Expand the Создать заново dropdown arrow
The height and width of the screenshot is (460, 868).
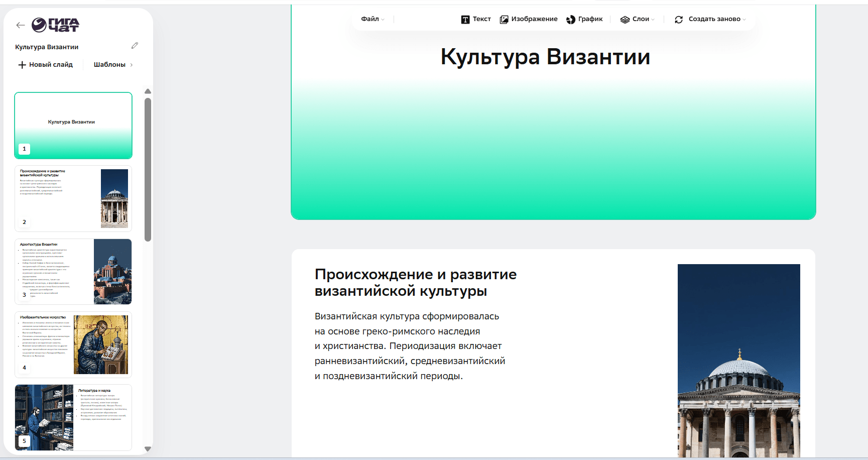coord(744,20)
